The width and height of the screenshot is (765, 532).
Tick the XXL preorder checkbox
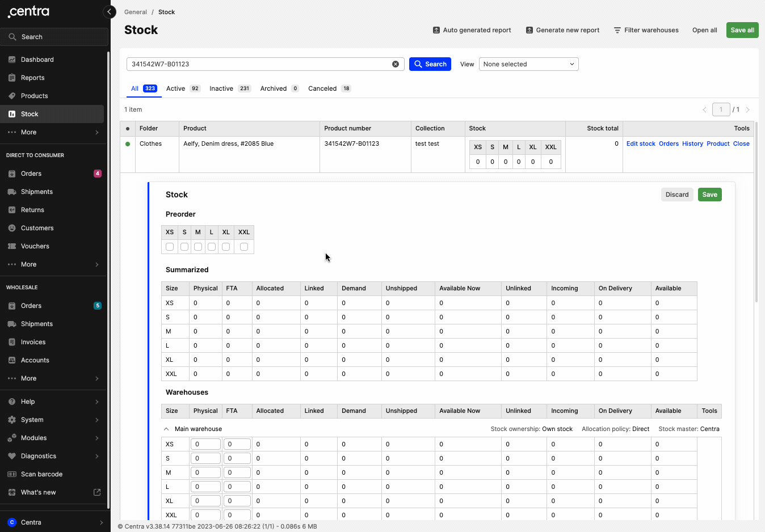pos(244,247)
